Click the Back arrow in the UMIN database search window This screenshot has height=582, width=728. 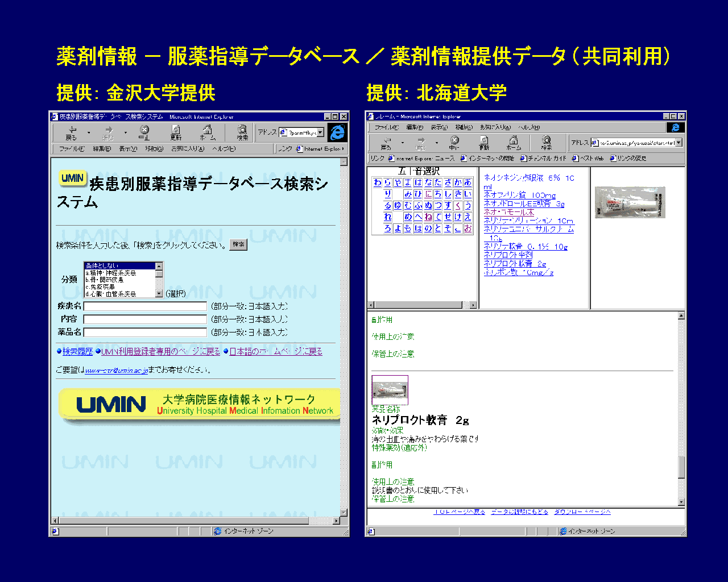(72, 132)
